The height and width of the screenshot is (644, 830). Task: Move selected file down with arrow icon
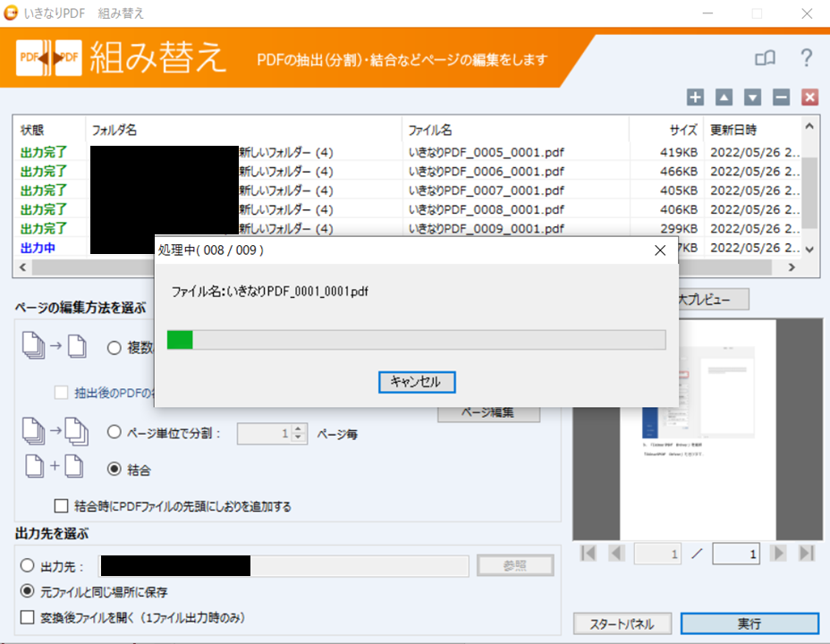pos(752,97)
